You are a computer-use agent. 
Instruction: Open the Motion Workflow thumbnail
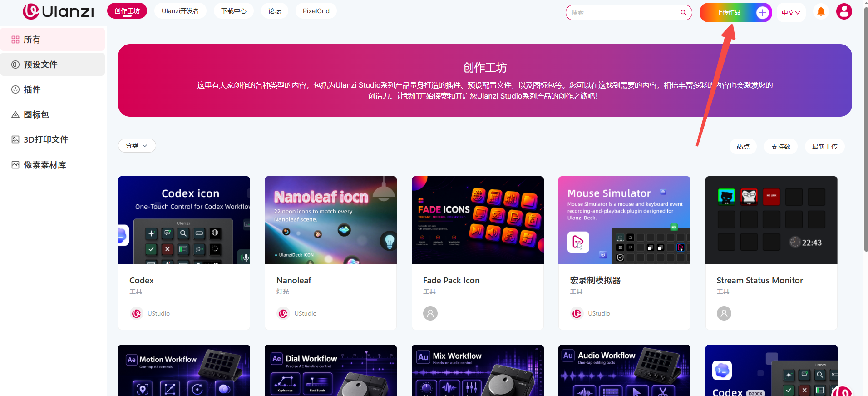pos(184,371)
